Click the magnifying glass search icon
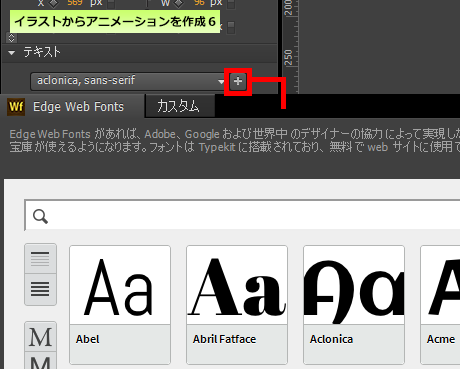The image size is (460, 369). 40,216
